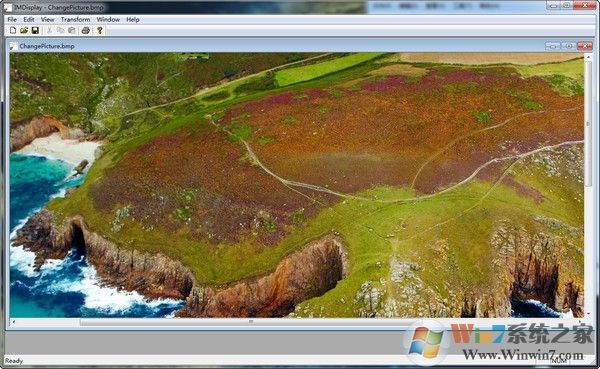This screenshot has height=369, width=600.
Task: Click the Print toolbar icon
Action: click(86, 30)
